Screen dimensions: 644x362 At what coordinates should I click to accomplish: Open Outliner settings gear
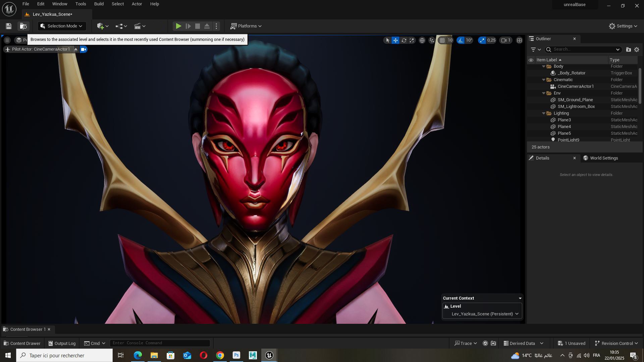point(637,50)
